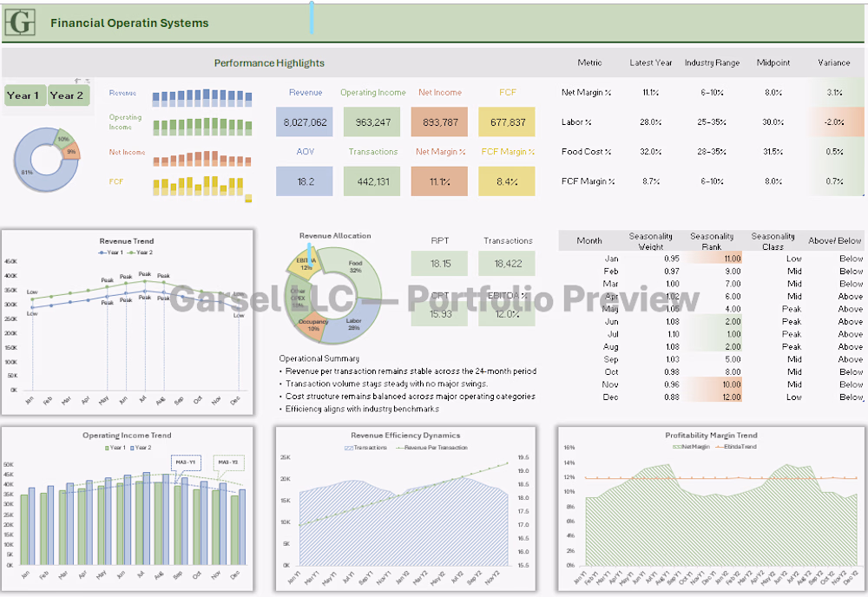Screen dimensions: 868x597
Task: Click the Seasonality Weight column header
Action: coord(650,241)
